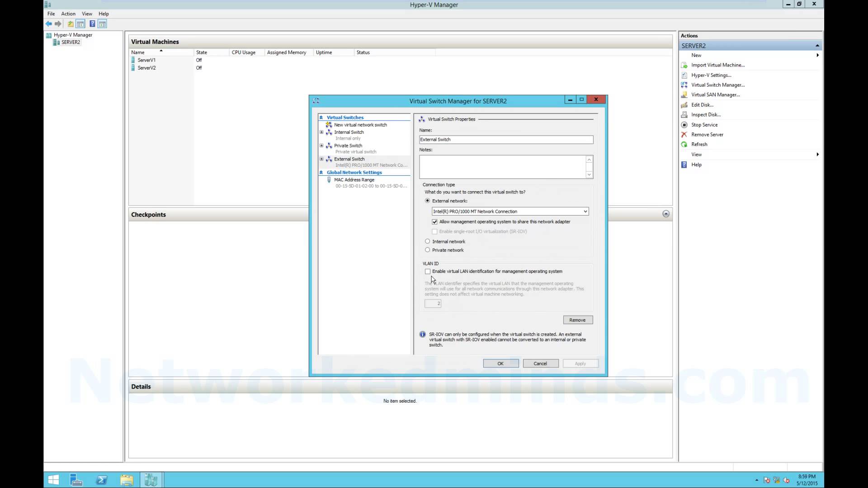
Task: Open the File menu
Action: [x=51, y=14]
